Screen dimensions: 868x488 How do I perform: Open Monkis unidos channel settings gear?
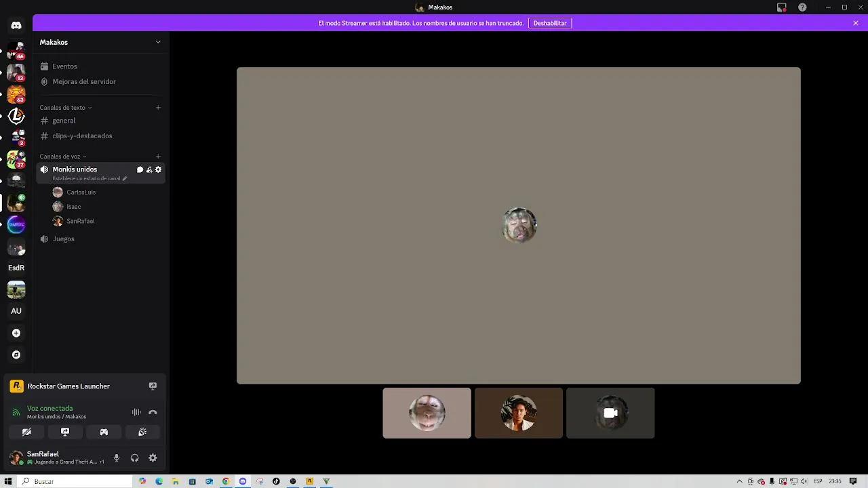point(159,169)
